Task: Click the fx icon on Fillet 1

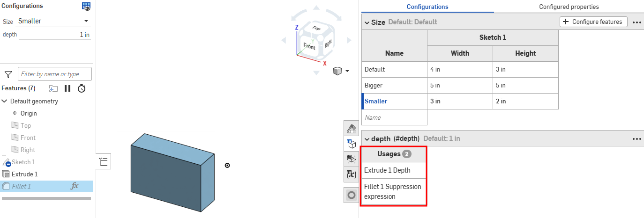Action: click(75, 186)
